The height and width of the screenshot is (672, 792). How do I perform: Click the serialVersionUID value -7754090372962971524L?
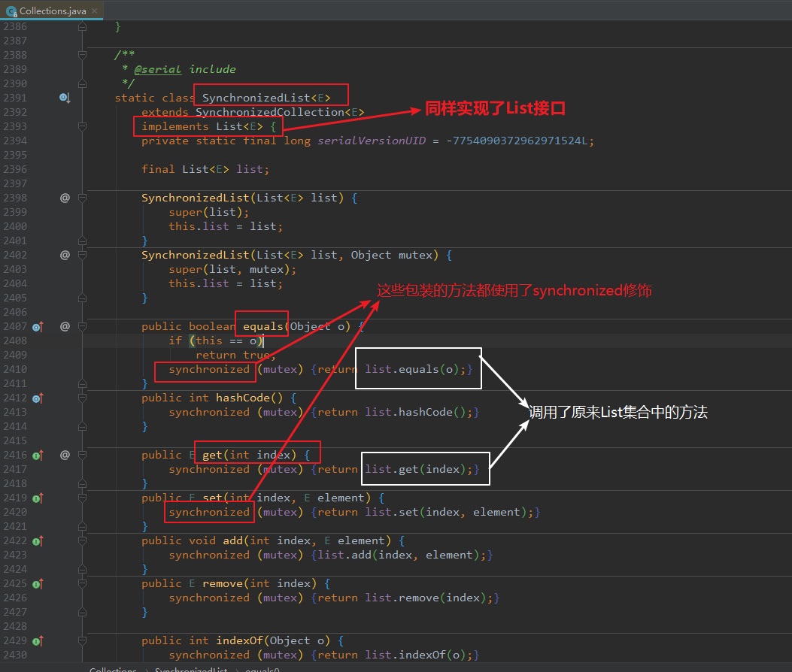pos(517,141)
